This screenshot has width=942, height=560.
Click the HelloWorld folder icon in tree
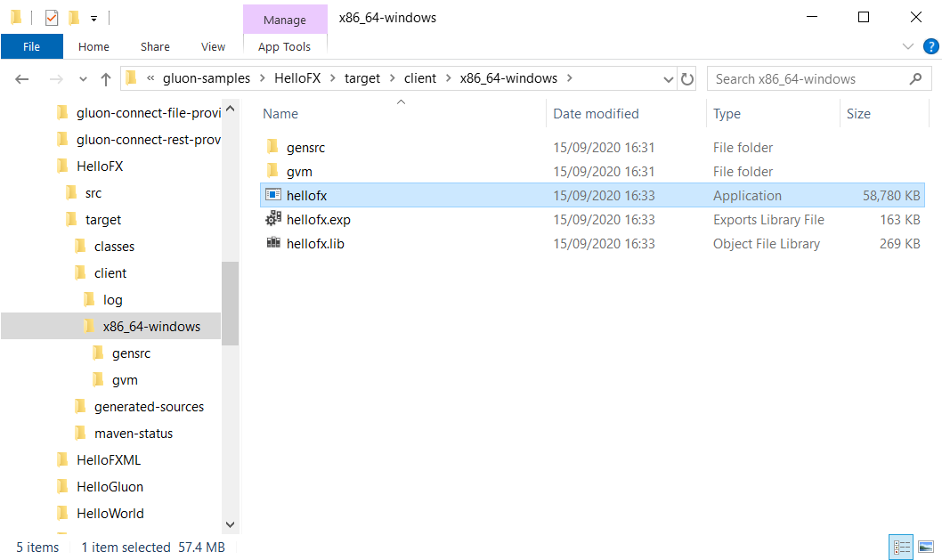point(62,513)
